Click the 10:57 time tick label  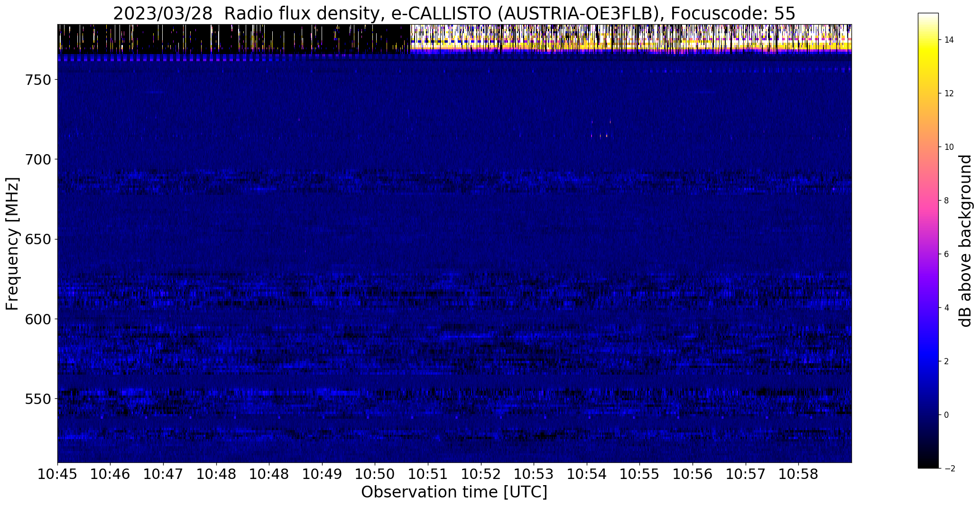(746, 475)
